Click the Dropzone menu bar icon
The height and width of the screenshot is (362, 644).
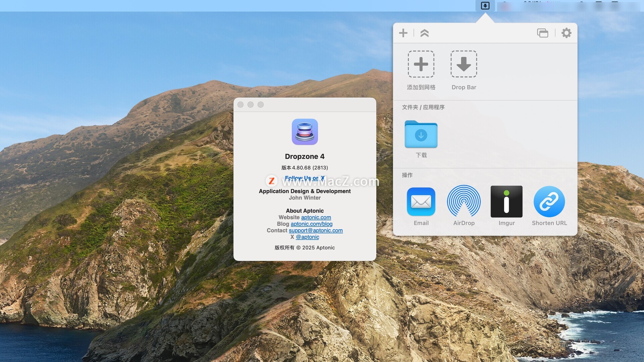click(485, 6)
